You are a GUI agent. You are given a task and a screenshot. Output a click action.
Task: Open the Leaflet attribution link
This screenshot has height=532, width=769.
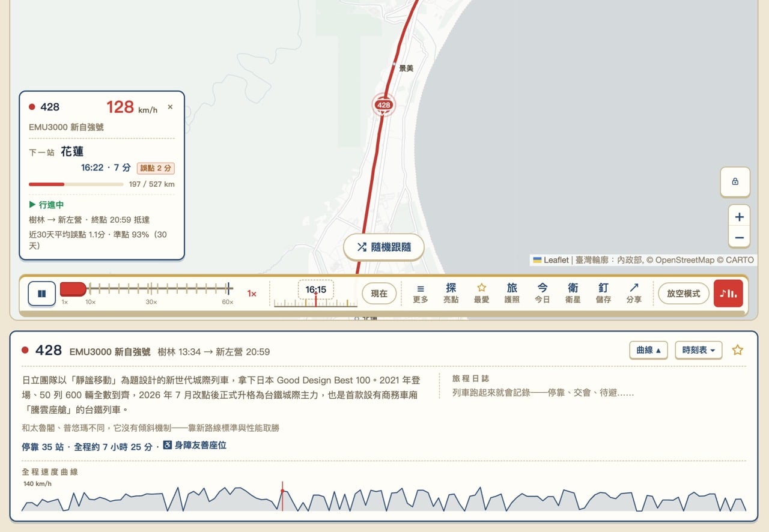tap(551, 260)
